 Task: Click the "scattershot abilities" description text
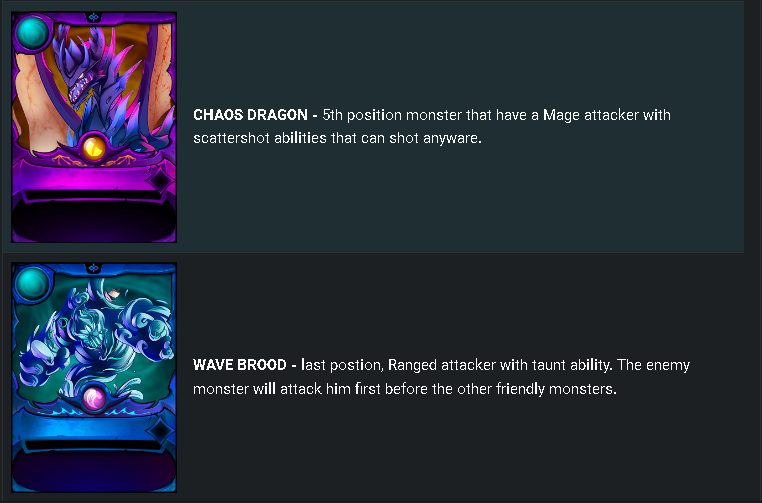pyautogui.click(x=260, y=138)
